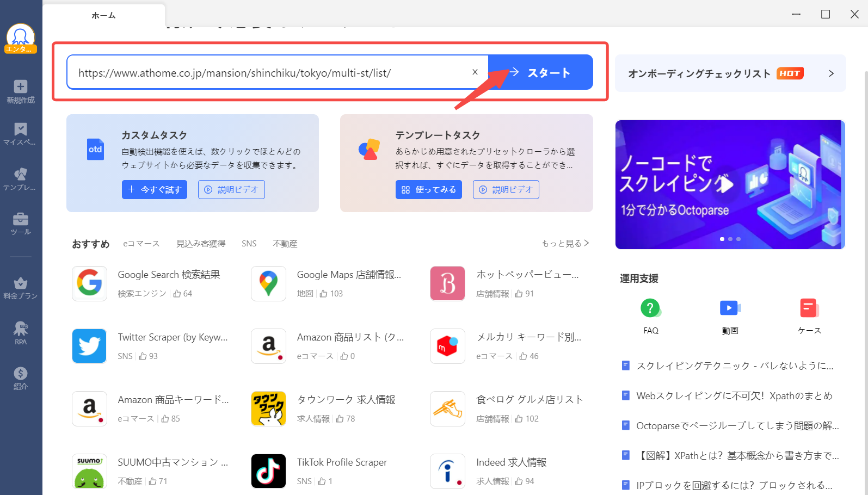Viewport: 868px width, 495px height.
Task: Select the second banner carousel dot
Action: point(730,239)
